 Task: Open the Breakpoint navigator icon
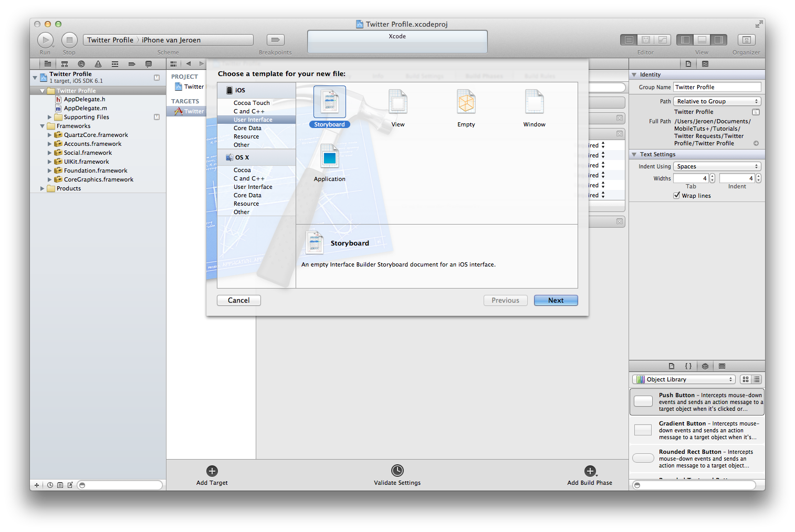point(132,64)
